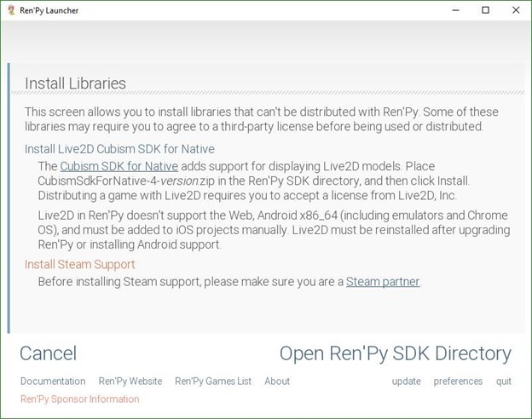This screenshot has height=419, width=532.
Task: Click Install Live2D Cubism SDK for Native
Action: 119,149
